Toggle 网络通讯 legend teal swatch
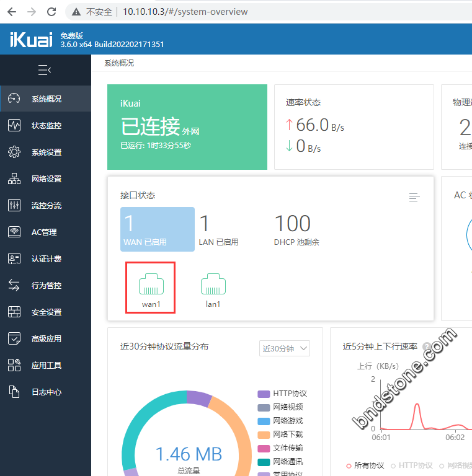The width and height of the screenshot is (472, 476). 264,462
